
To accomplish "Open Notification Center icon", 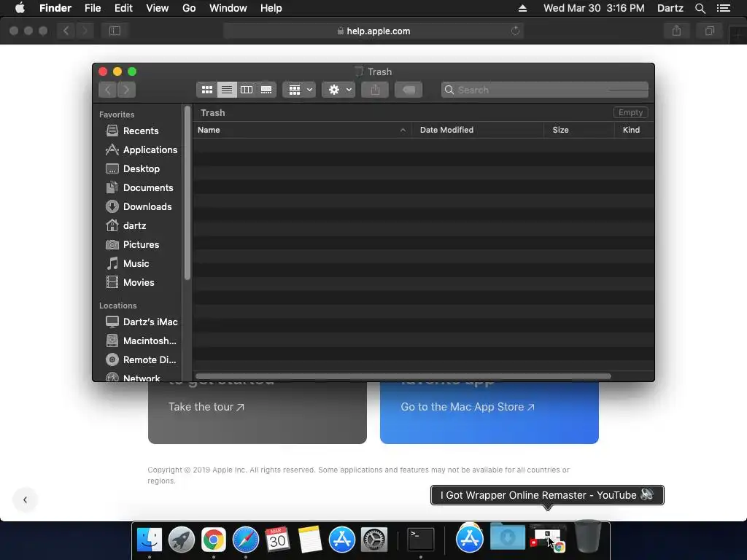I will pyautogui.click(x=724, y=8).
